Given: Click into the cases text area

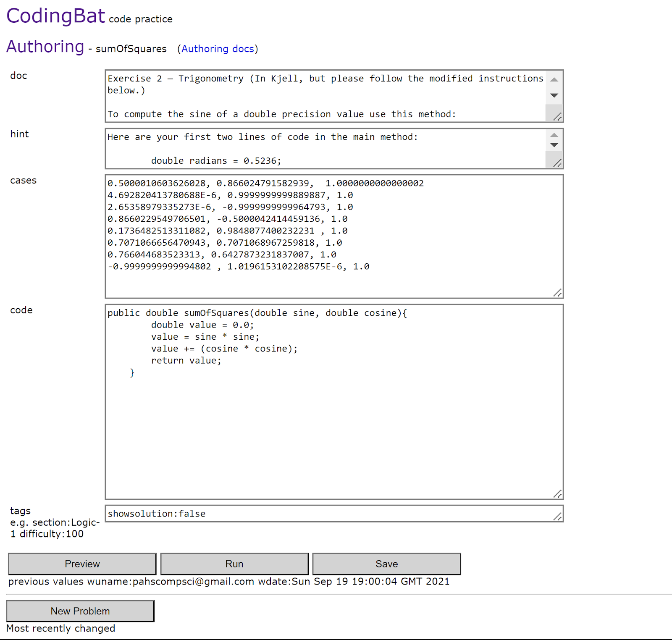Looking at the screenshot, I should [x=334, y=236].
